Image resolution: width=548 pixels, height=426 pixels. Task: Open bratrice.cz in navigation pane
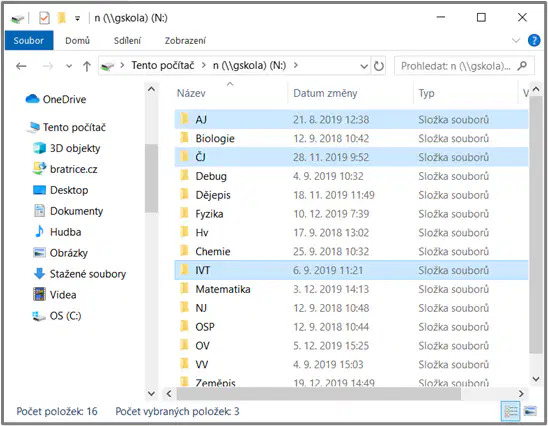point(65,169)
